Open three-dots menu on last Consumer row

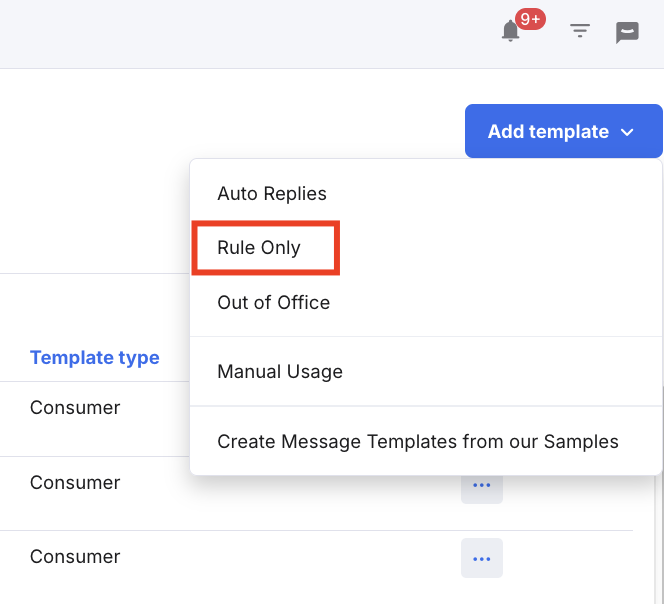click(482, 558)
